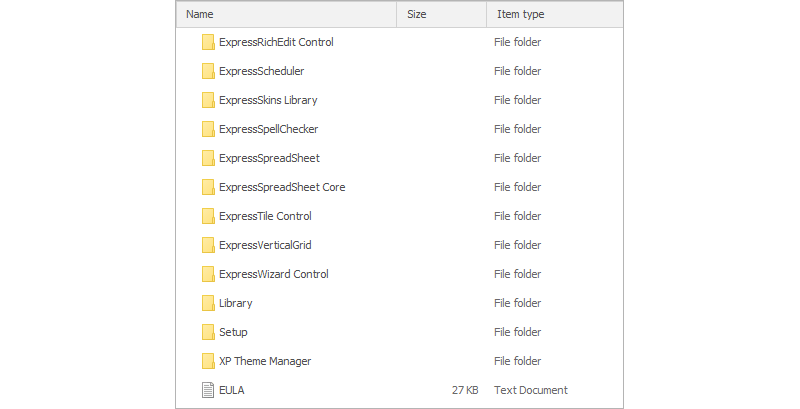Click the 27 KB size cell
The image size is (800, 409).
pos(464,390)
